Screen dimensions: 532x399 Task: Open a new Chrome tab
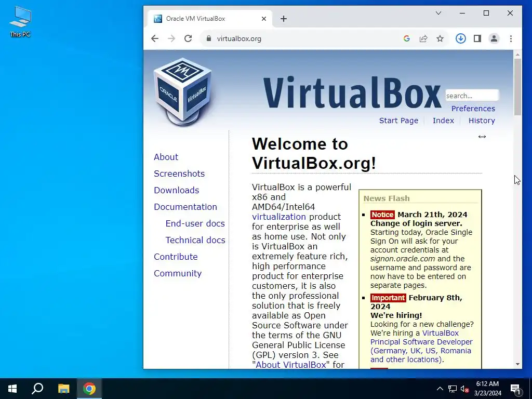284,19
